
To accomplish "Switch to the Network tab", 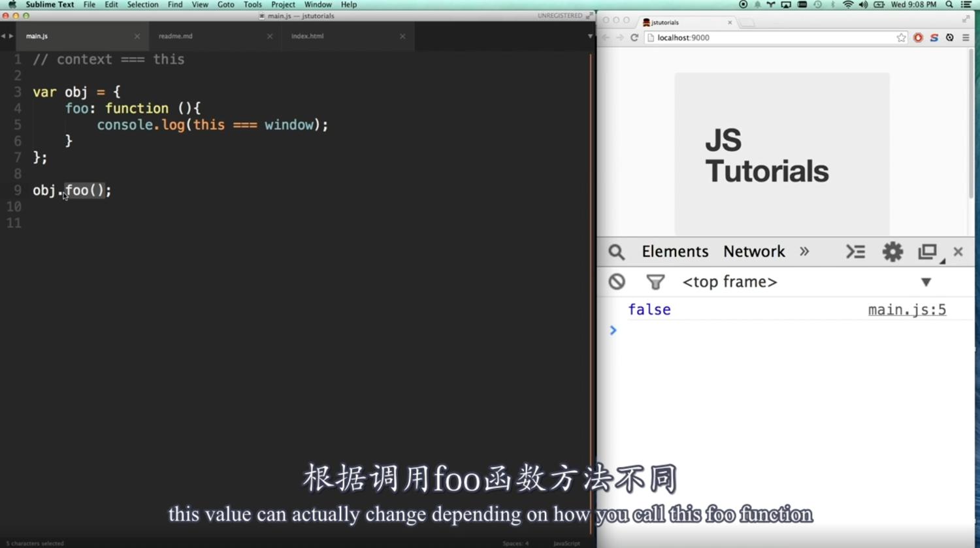I will click(x=753, y=251).
